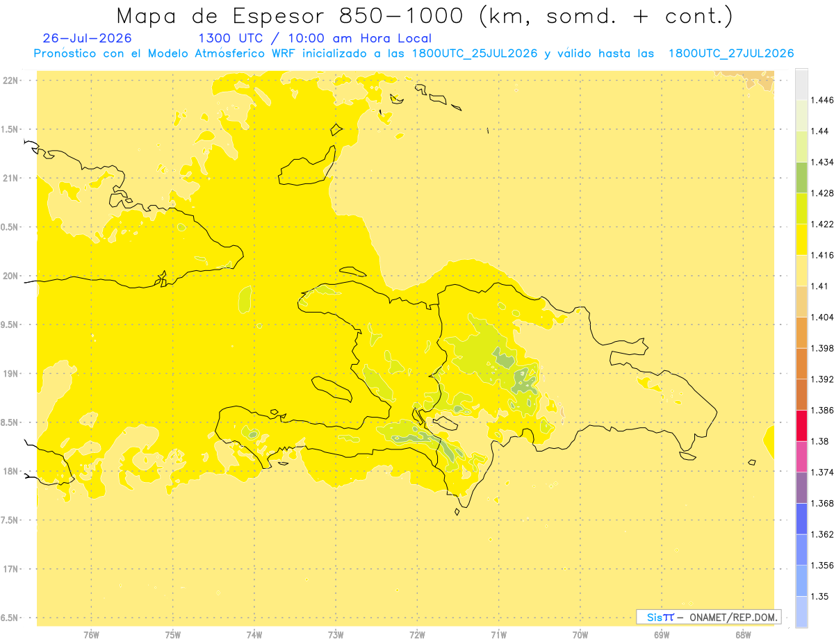
Task: Click the 22N latitude label
Action: click(x=11, y=81)
